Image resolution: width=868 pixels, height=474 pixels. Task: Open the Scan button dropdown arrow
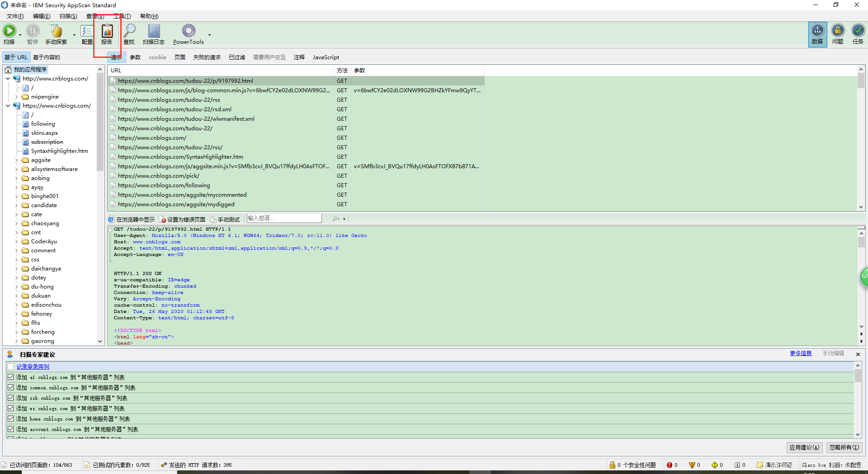pos(20,35)
